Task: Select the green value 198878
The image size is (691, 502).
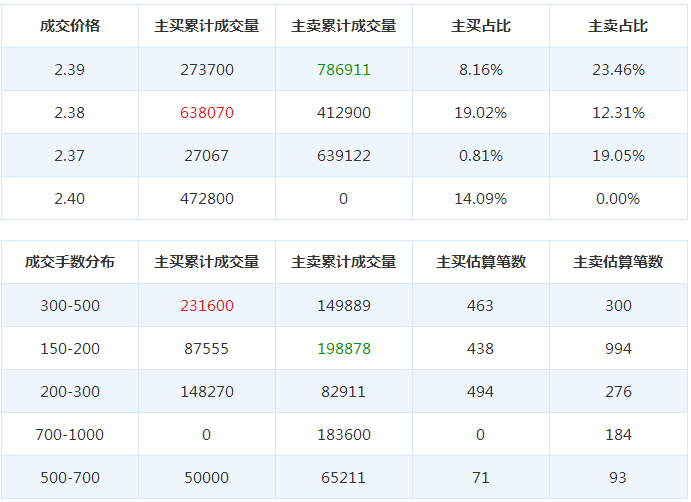Action: (344, 349)
